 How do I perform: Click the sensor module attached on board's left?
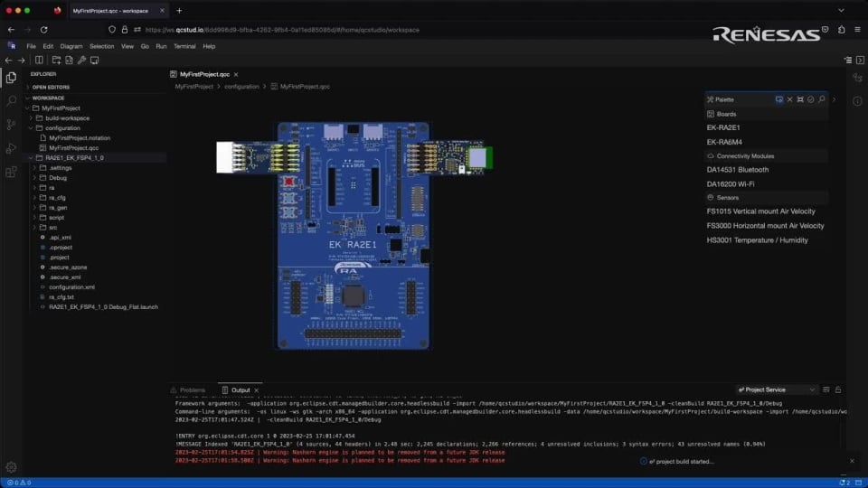coord(258,157)
